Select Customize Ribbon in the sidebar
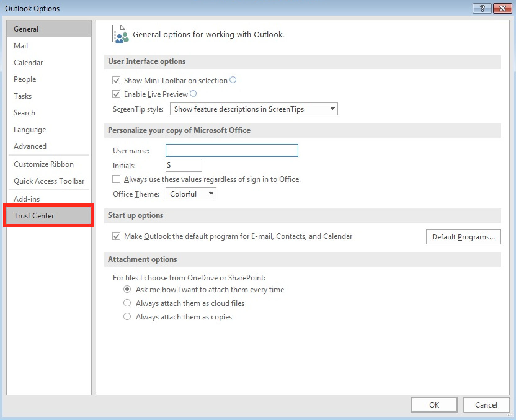 [44, 164]
